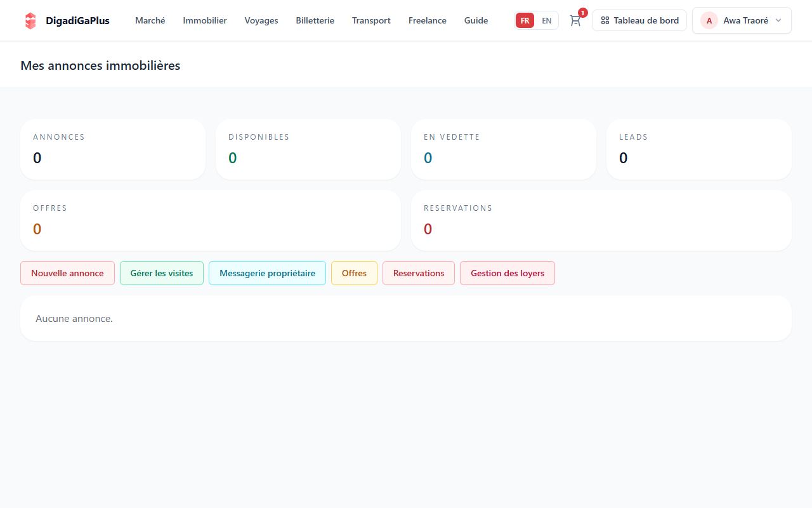812x508 pixels.
Task: Click the EN VEDETTE stat card
Action: (504, 149)
